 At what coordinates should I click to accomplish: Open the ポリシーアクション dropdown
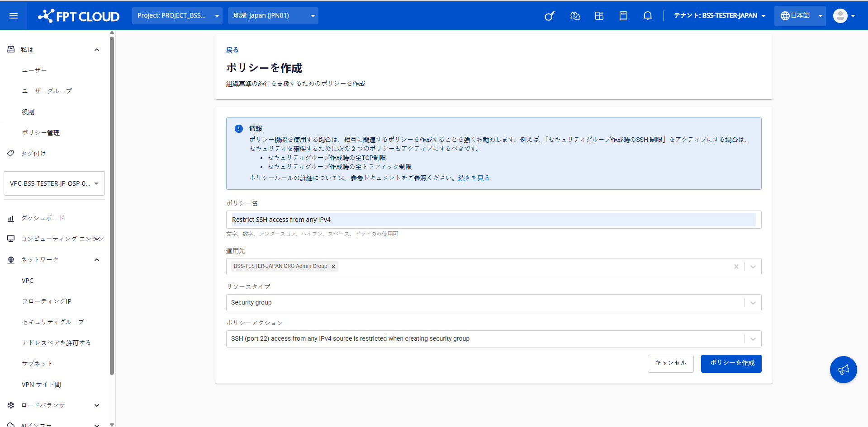pyautogui.click(x=494, y=339)
